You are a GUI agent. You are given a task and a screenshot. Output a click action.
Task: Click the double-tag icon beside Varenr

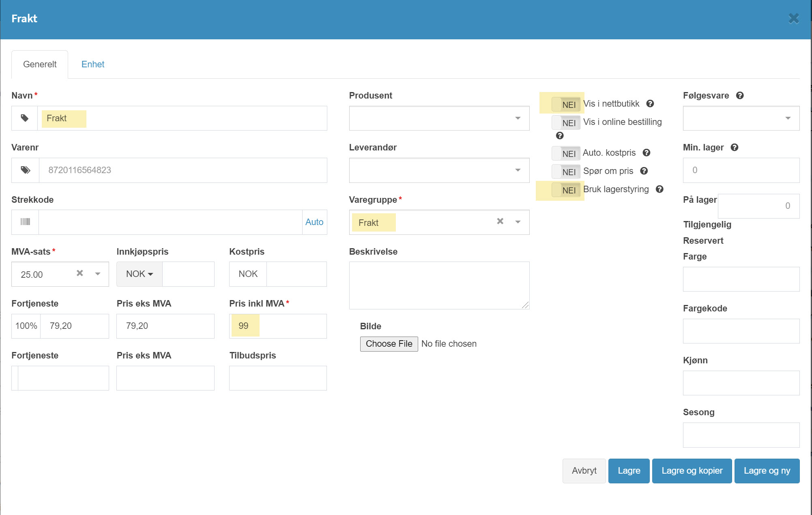tap(26, 170)
